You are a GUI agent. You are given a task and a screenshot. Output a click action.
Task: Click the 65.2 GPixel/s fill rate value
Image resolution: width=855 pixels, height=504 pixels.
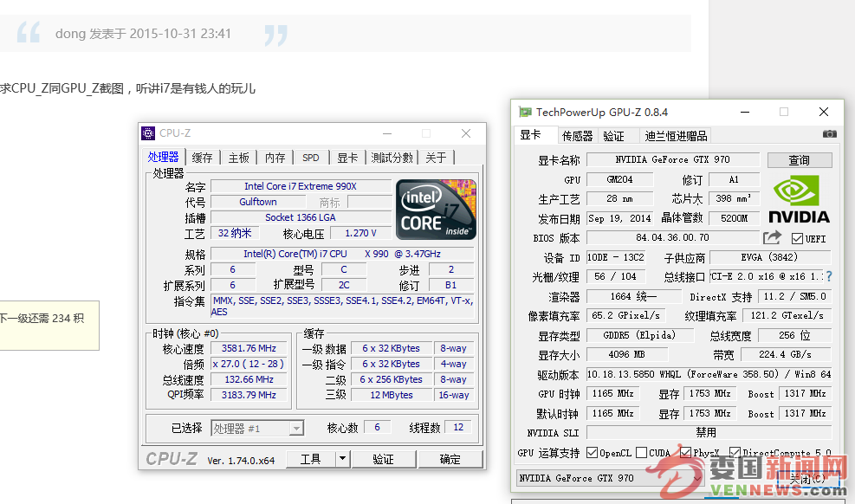pyautogui.click(x=625, y=315)
